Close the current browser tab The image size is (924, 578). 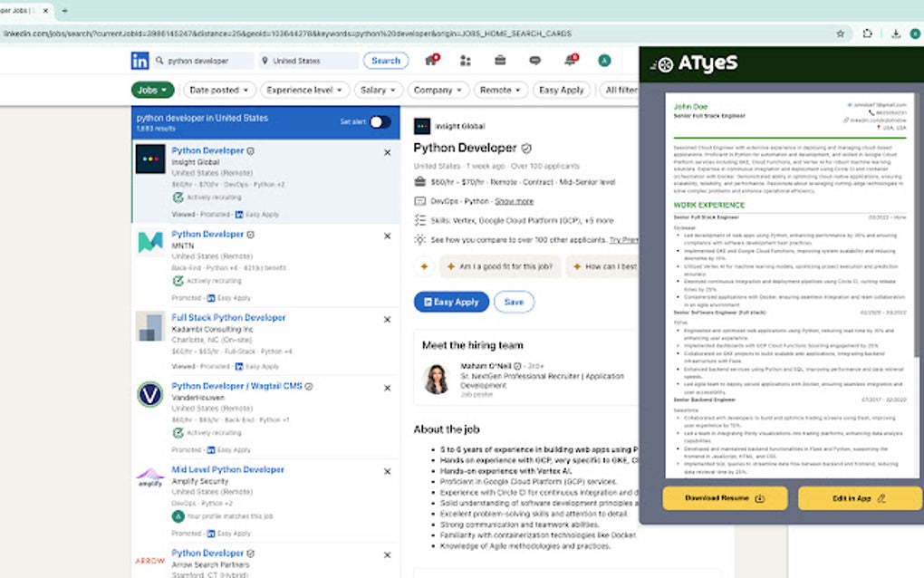pyautogui.click(x=46, y=11)
